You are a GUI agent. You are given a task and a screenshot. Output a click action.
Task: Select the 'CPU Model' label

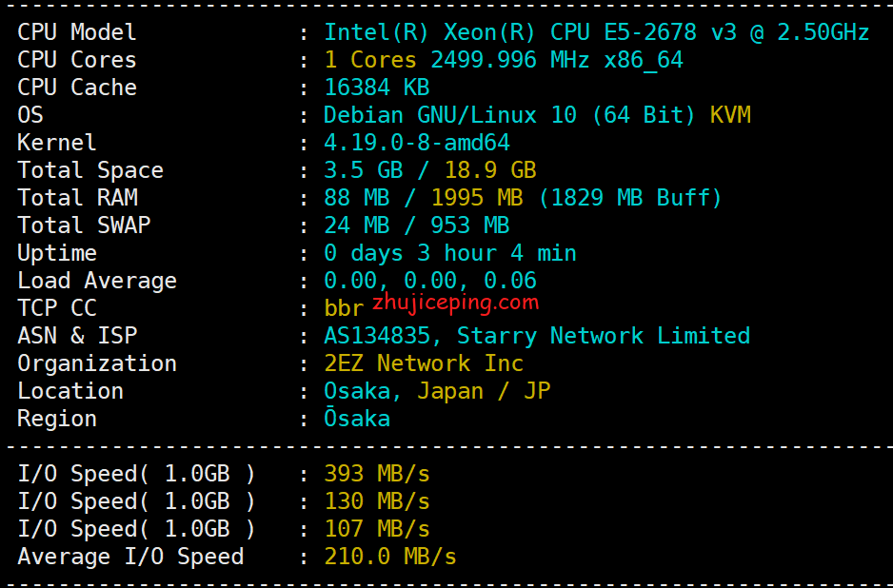(77, 32)
